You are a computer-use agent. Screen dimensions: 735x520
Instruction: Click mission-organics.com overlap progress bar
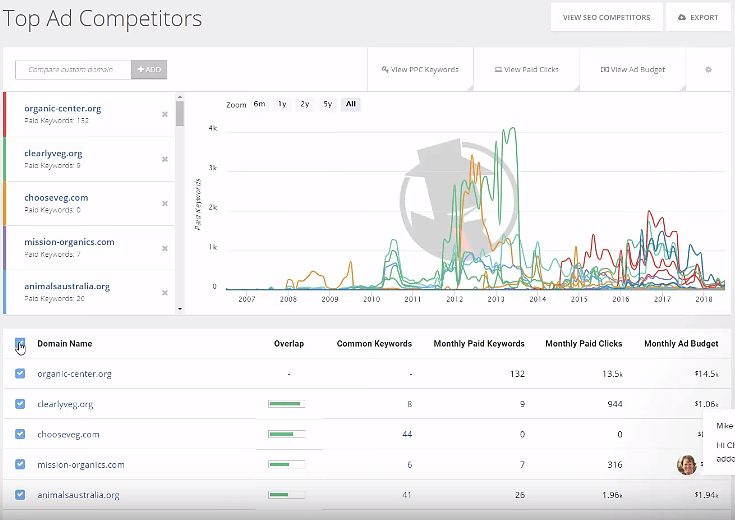[286, 464]
